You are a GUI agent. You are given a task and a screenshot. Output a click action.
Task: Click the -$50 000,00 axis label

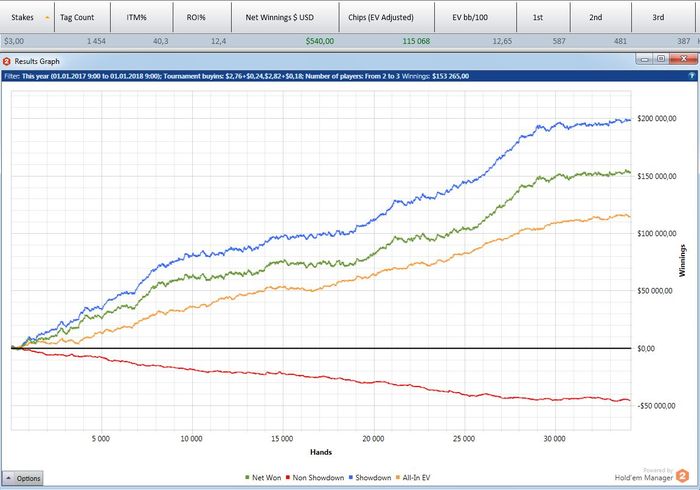pyautogui.click(x=656, y=406)
